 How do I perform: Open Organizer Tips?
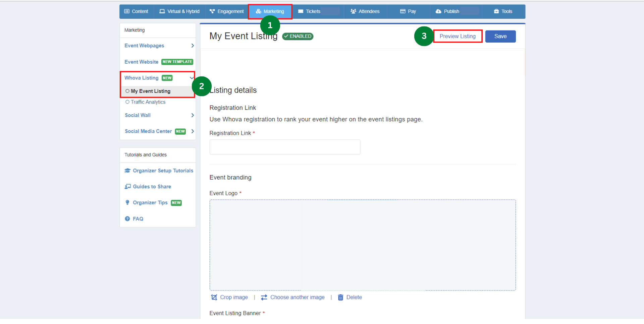click(x=150, y=203)
